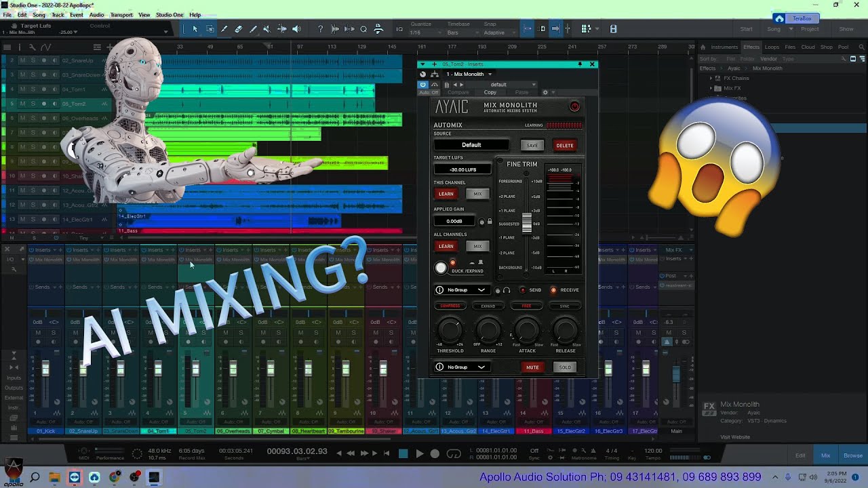Select the Arrow tool in toolbar
The image size is (868, 488).
195,29
